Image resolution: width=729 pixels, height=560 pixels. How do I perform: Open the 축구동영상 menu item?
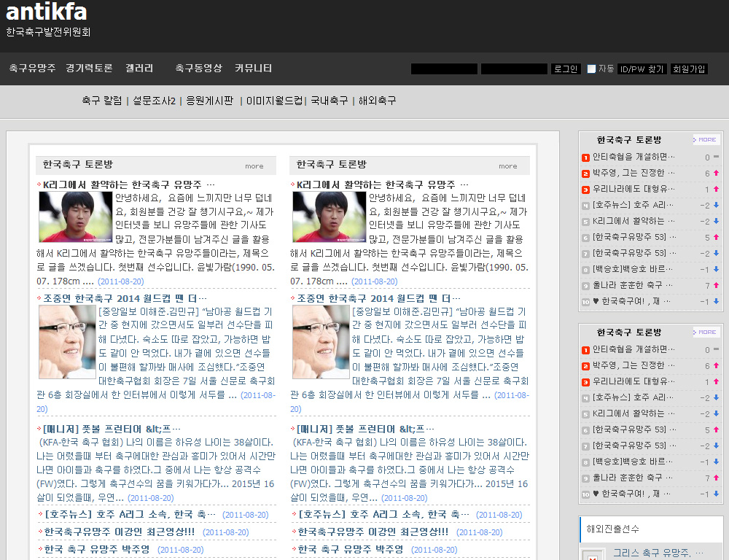coord(198,68)
